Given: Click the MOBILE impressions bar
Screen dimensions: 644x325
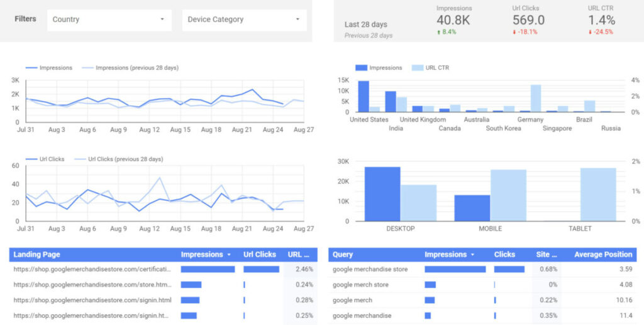Looking at the screenshot, I should pyautogui.click(x=472, y=208).
